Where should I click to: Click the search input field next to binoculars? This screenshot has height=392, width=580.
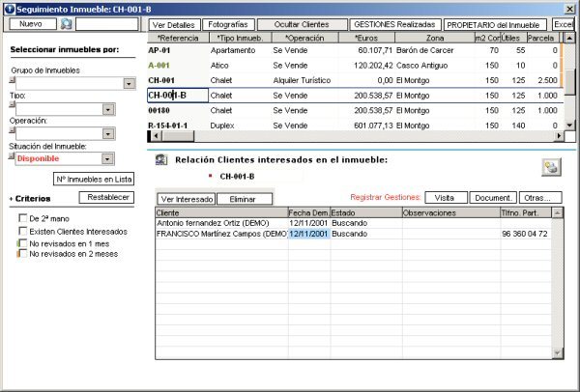coord(107,24)
